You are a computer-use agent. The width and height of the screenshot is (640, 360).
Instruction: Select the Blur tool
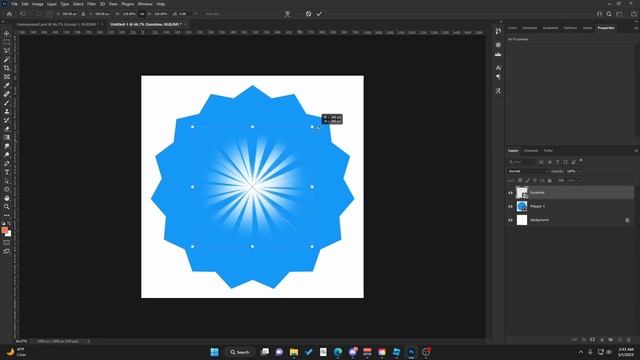click(7, 146)
